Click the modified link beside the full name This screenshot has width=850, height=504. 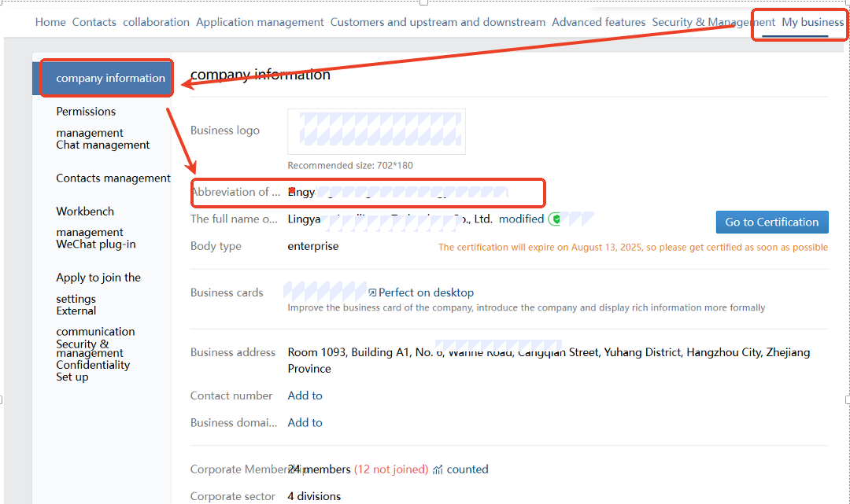coord(521,219)
